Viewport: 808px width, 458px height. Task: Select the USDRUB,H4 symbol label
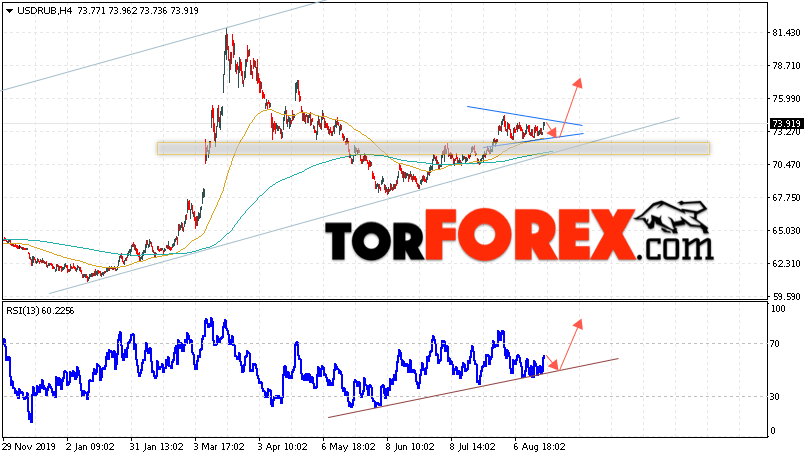[45, 10]
